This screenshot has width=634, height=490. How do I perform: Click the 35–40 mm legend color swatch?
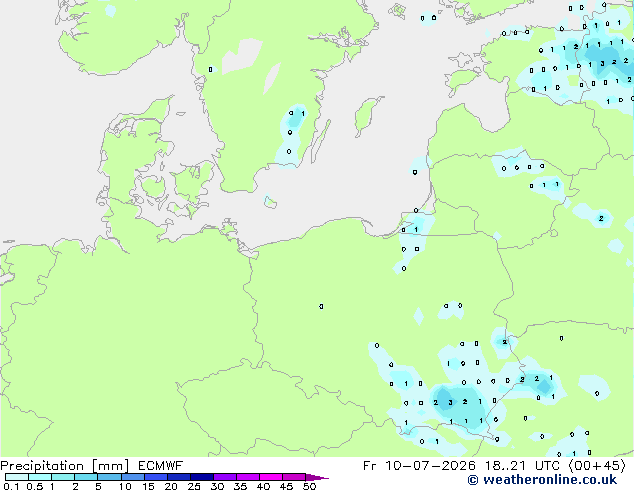pos(247,477)
